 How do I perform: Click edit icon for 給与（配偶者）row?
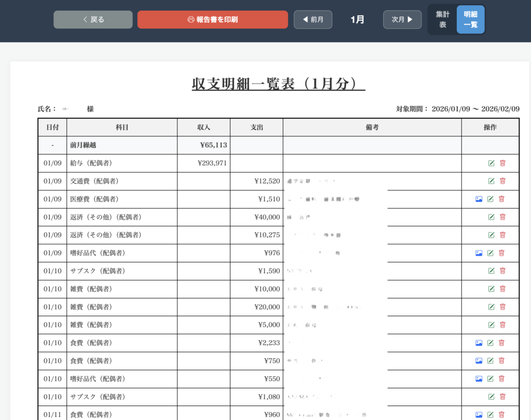(x=491, y=163)
